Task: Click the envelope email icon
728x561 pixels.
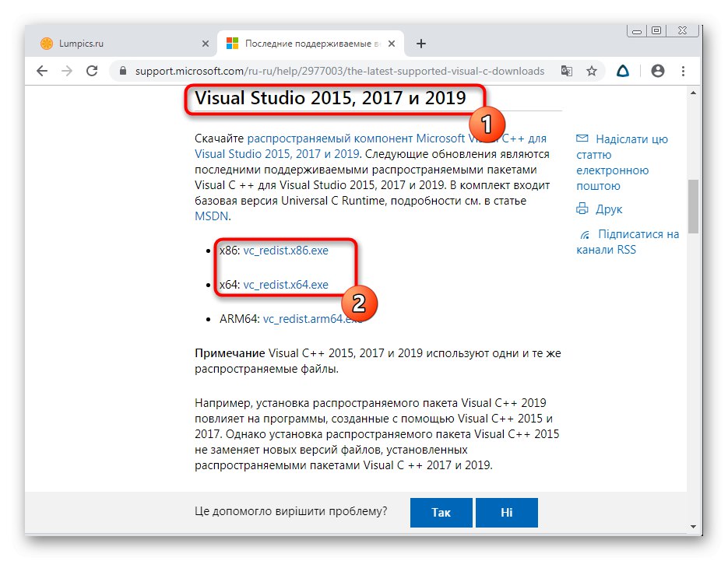Action: (582, 138)
